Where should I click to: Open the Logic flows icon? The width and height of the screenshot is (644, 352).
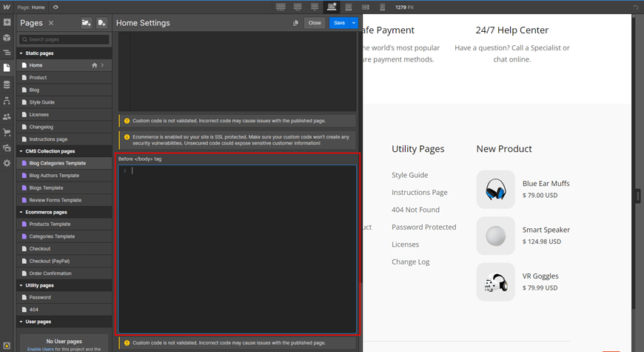(7, 101)
